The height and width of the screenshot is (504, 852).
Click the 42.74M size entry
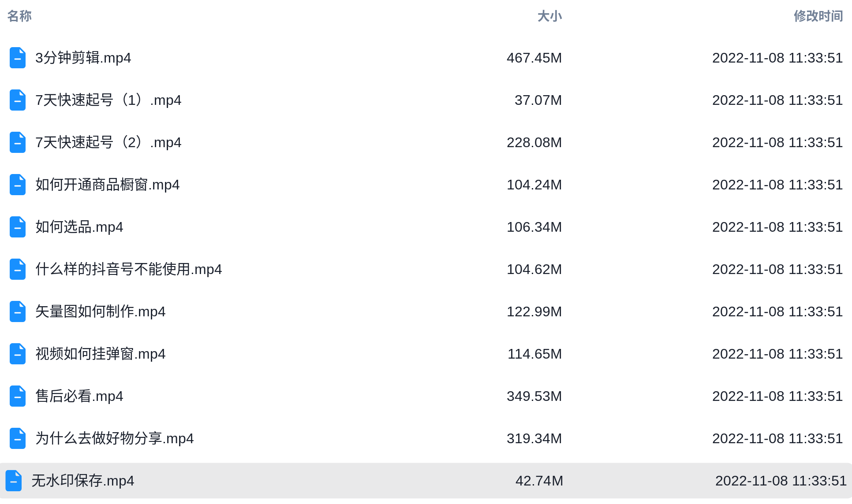pyautogui.click(x=539, y=481)
